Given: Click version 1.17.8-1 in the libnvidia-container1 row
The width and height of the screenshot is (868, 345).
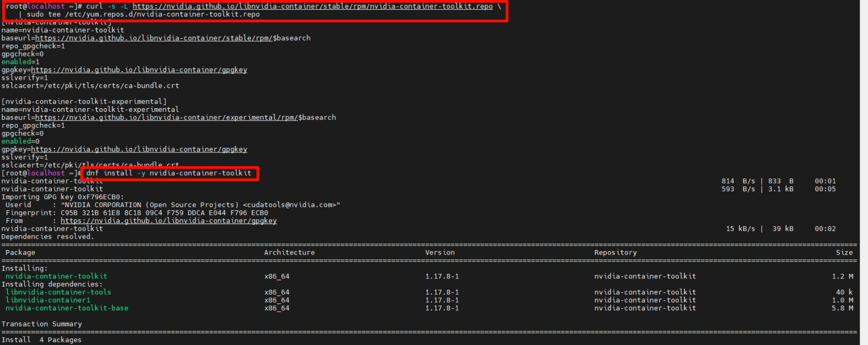Looking at the screenshot, I should pyautogui.click(x=442, y=300).
